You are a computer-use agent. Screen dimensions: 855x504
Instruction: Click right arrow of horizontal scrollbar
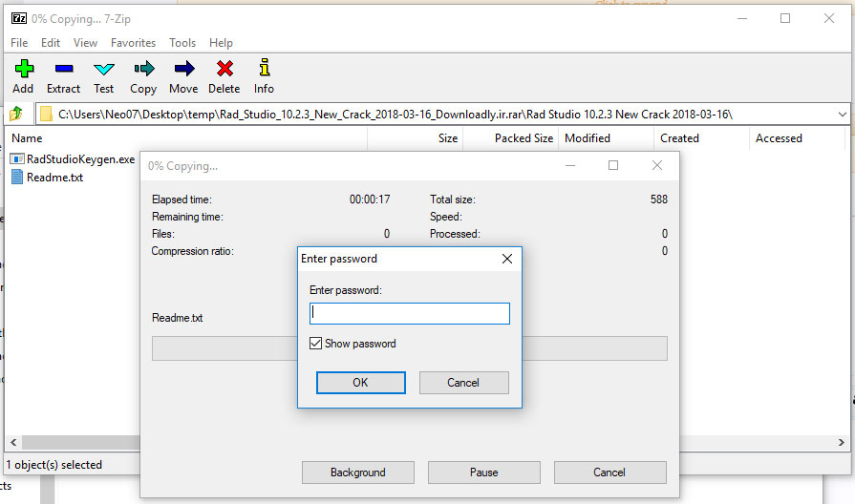[842, 442]
